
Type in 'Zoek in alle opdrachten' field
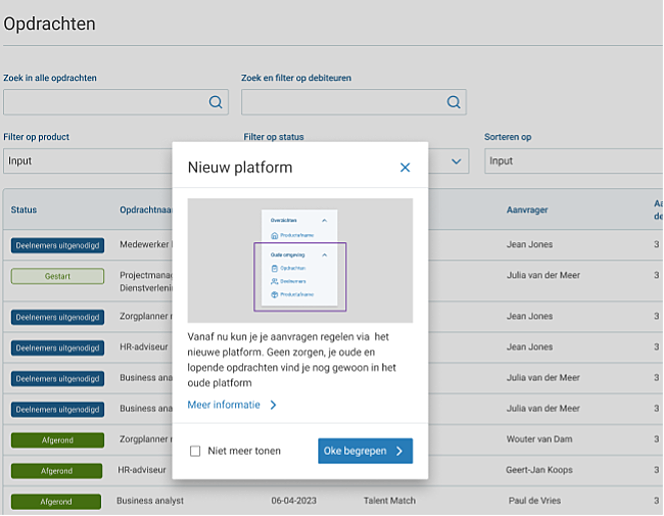[105, 102]
